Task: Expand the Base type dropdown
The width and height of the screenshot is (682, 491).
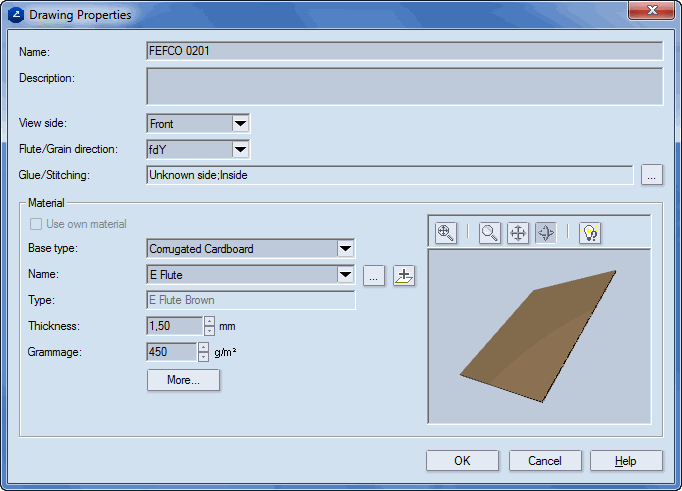Action: [345, 248]
